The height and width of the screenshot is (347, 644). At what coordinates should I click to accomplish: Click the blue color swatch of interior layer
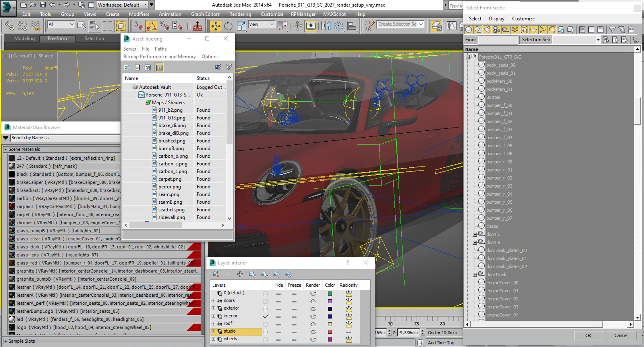point(330,316)
